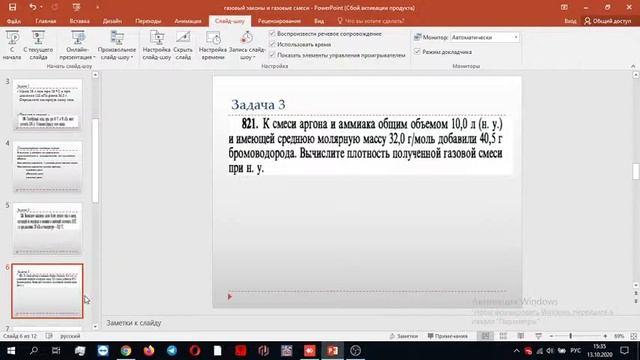Image resolution: width=640 pixels, height=360 pixels.
Task: Open the Файл tab
Action: click(14, 21)
